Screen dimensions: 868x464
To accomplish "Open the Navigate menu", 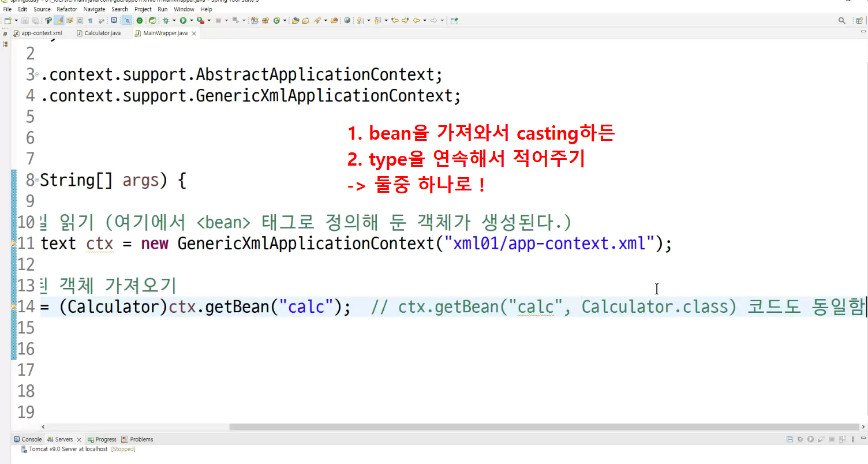I will tap(94, 9).
